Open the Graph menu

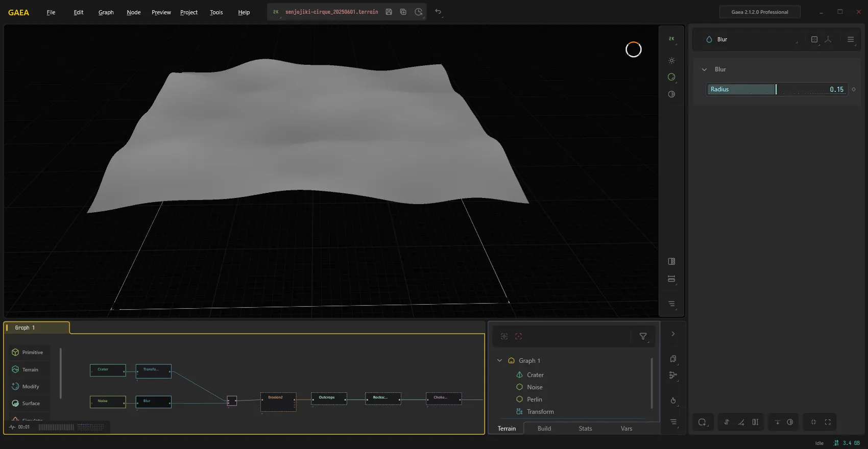click(x=106, y=12)
